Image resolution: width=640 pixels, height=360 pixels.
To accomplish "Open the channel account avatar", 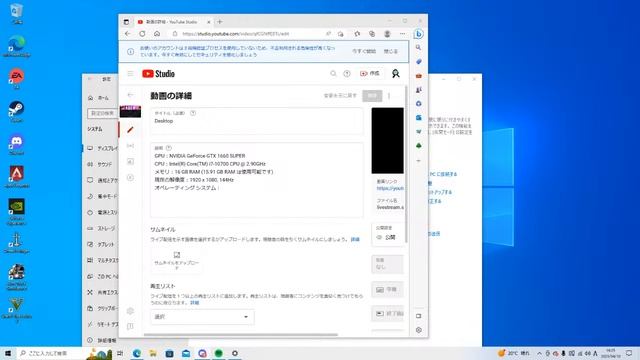I will 396,73.
